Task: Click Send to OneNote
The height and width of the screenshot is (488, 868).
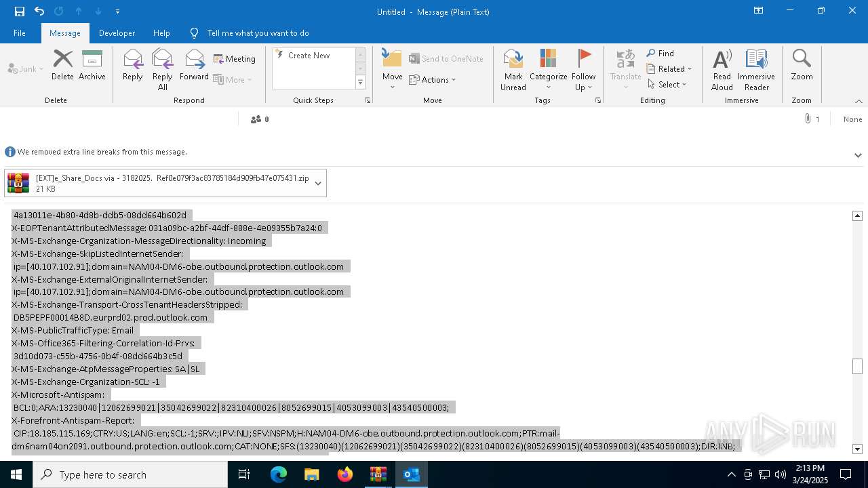Action: point(446,59)
